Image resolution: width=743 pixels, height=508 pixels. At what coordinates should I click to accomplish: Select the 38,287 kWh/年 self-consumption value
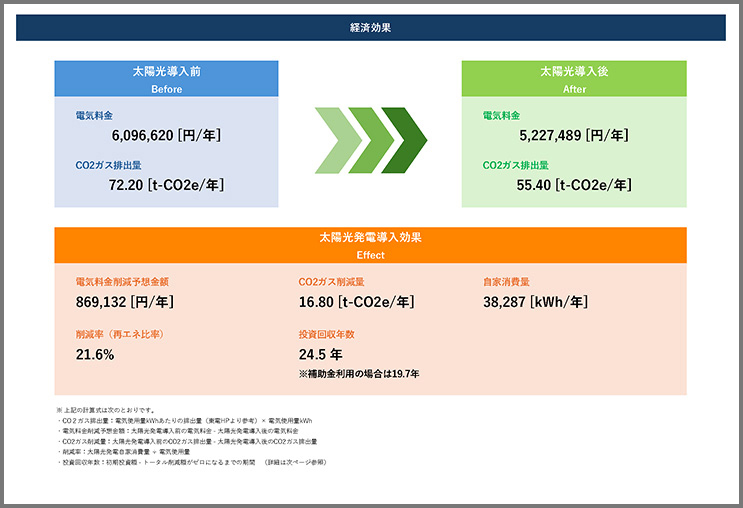coord(533,301)
